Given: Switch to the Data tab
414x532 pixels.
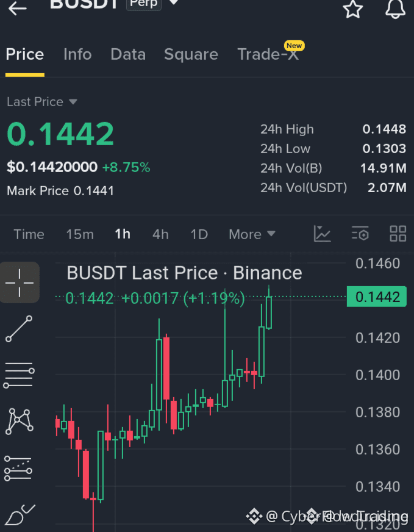Looking at the screenshot, I should (128, 54).
